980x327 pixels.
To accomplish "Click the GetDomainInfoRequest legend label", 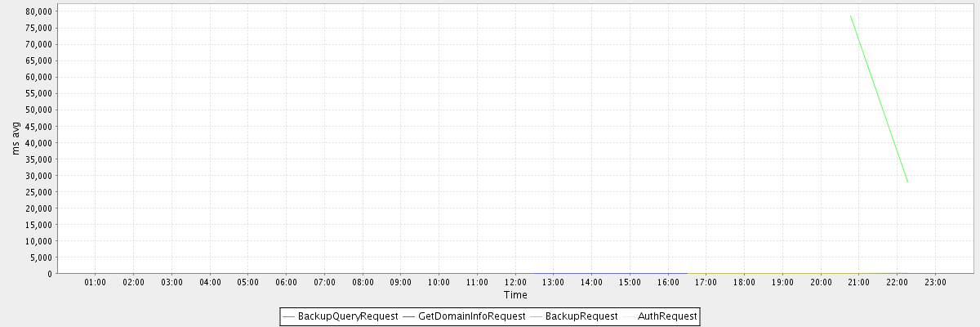I will tap(471, 316).
